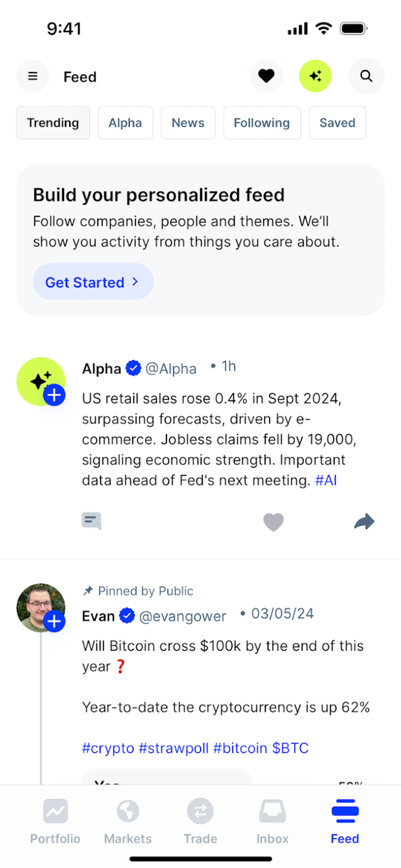Open comments on the Alpha post

[x=91, y=521]
